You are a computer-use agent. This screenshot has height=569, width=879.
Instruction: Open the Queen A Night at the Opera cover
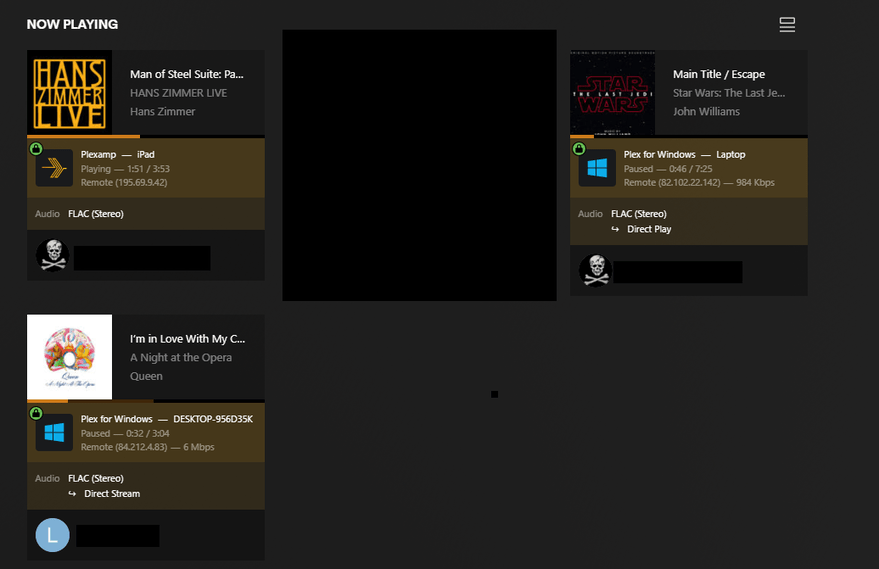point(70,357)
